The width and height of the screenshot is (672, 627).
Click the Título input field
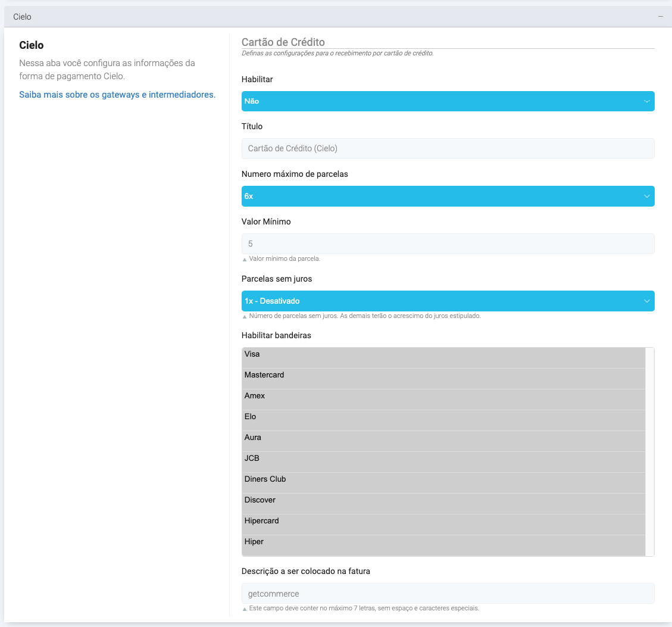tap(448, 149)
